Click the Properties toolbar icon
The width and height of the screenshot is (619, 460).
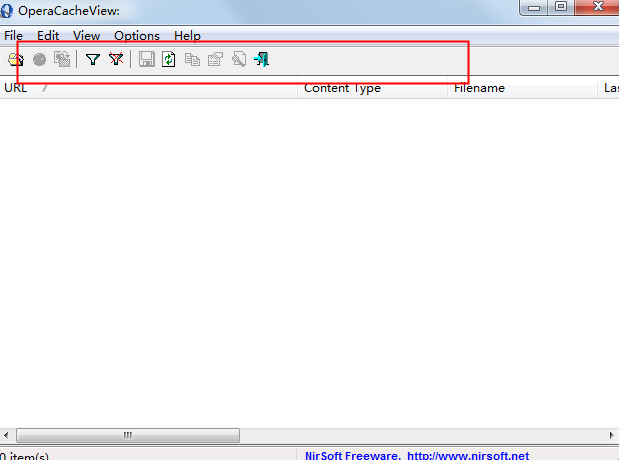click(215, 59)
